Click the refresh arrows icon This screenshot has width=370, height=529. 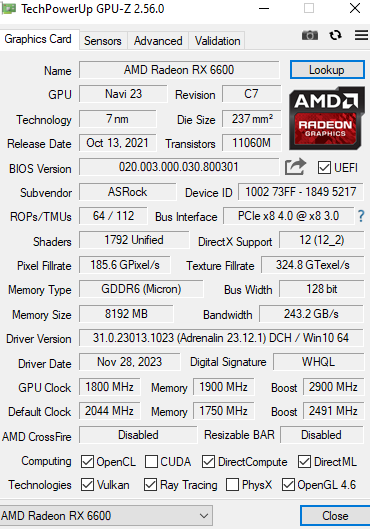(335, 35)
